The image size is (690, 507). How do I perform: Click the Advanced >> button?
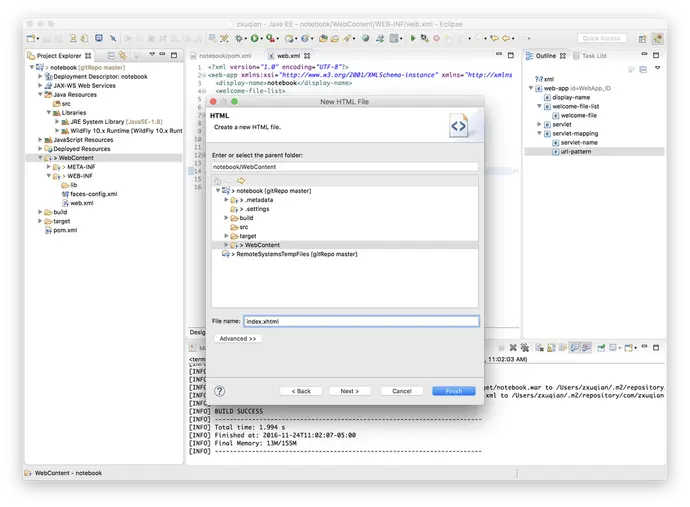[x=238, y=338]
